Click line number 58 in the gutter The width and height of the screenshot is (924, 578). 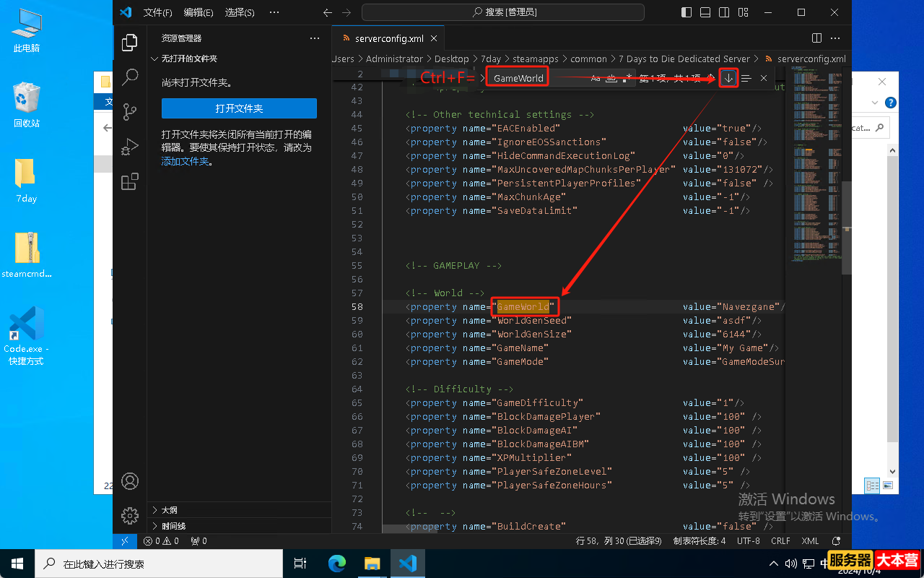tap(357, 307)
